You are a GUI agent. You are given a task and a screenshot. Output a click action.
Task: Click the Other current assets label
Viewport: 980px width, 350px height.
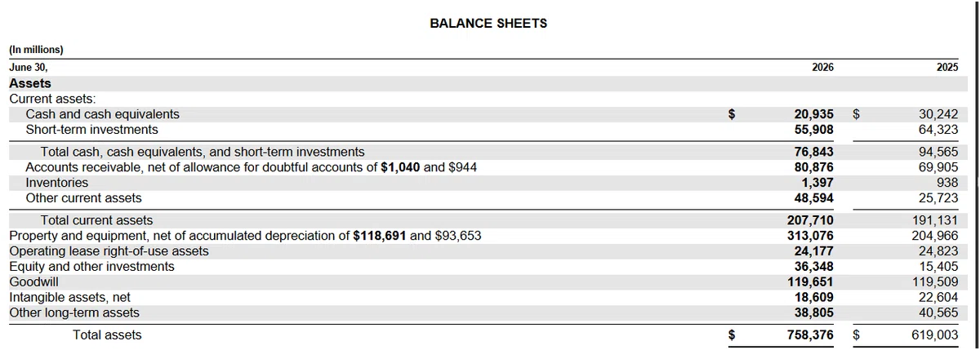(x=84, y=197)
